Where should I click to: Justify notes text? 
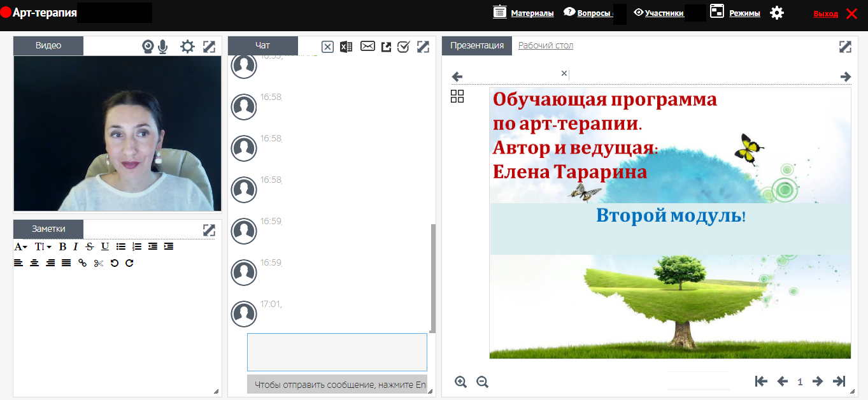coord(66,263)
